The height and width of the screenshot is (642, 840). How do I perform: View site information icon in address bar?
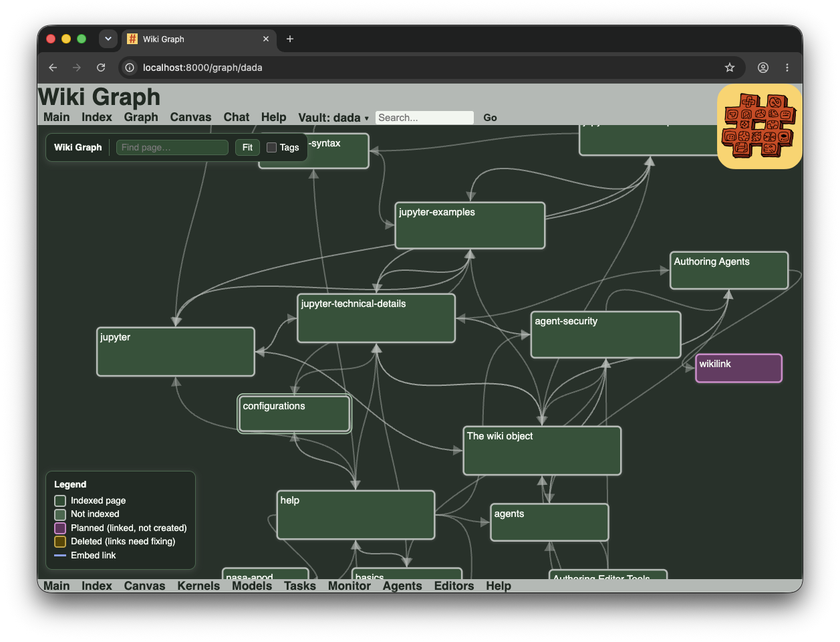point(130,68)
